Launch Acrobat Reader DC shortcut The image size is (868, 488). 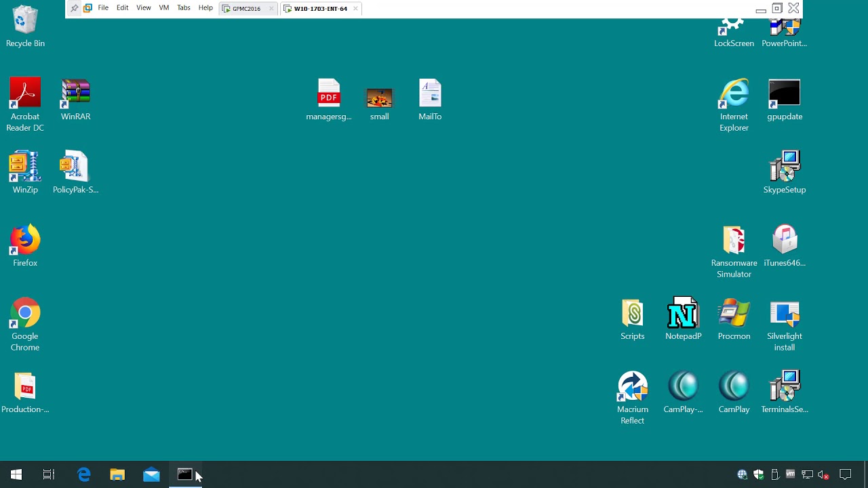pos(25,105)
